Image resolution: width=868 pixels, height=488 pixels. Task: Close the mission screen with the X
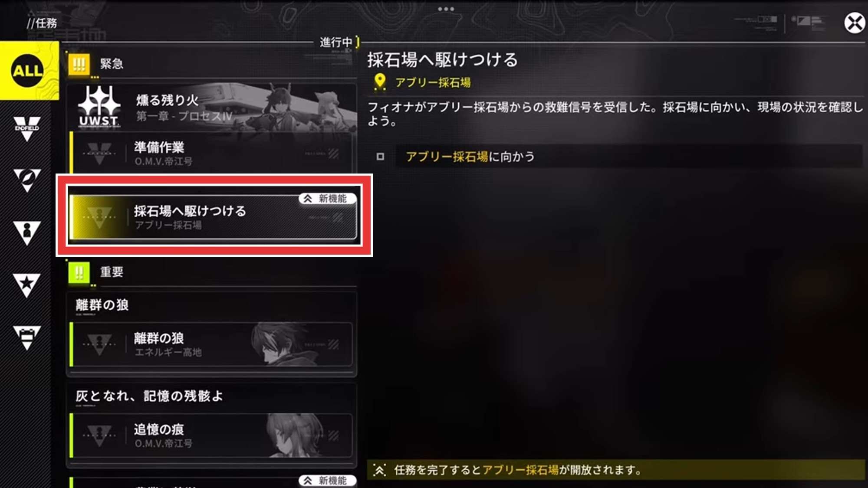click(855, 23)
